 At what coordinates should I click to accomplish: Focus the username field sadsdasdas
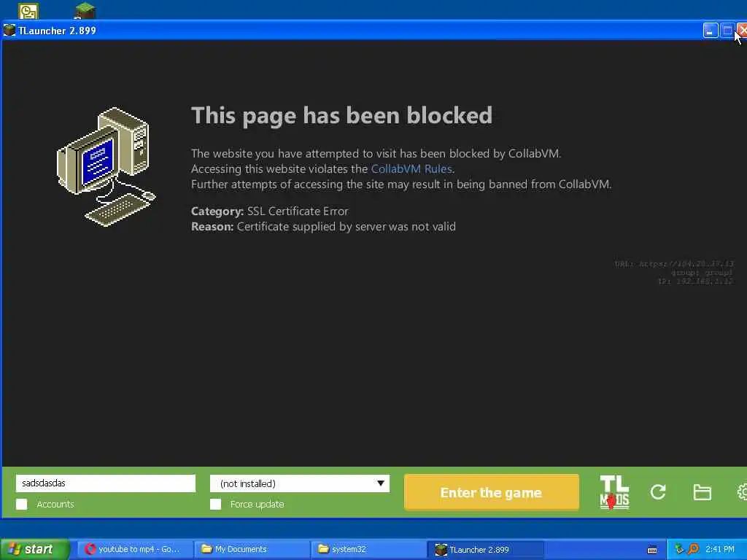(105, 483)
